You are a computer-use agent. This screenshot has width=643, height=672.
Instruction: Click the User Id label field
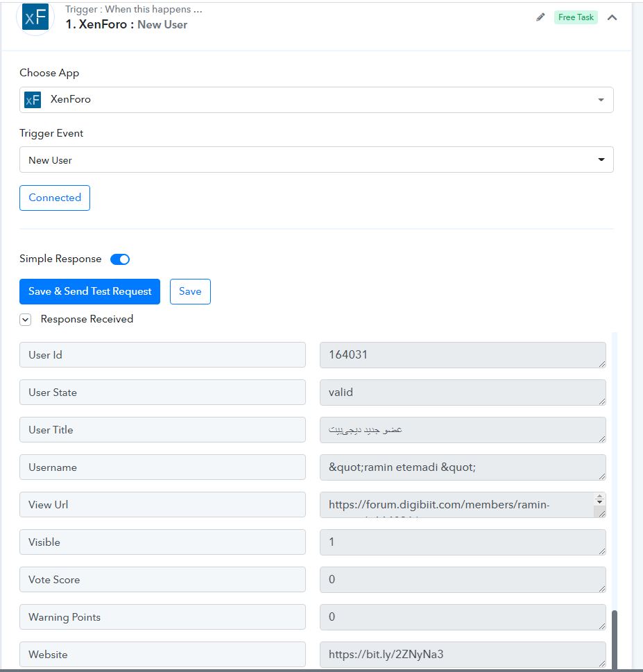162,355
